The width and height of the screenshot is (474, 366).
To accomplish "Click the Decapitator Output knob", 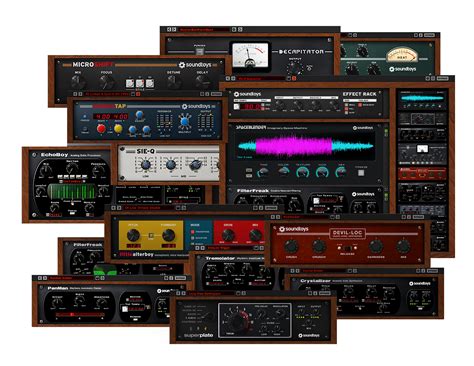I will (295, 69).
